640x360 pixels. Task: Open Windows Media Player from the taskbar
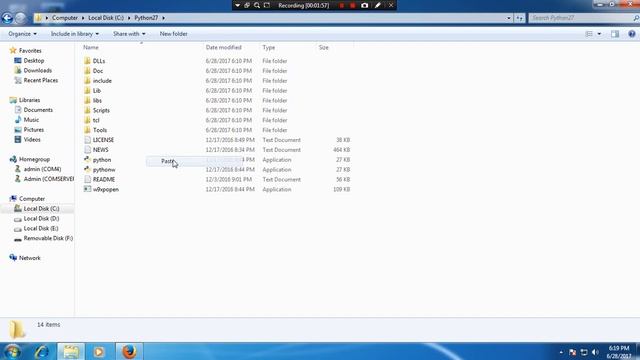(x=98, y=351)
